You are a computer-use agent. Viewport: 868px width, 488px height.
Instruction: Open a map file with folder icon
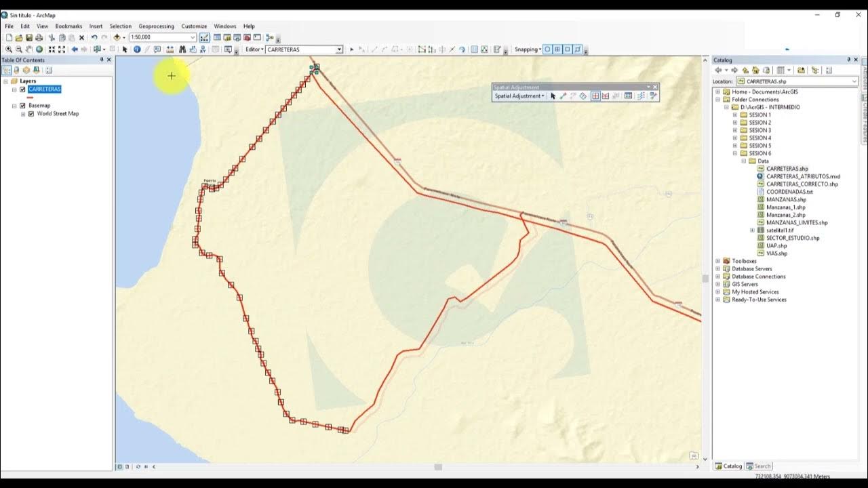click(x=19, y=37)
